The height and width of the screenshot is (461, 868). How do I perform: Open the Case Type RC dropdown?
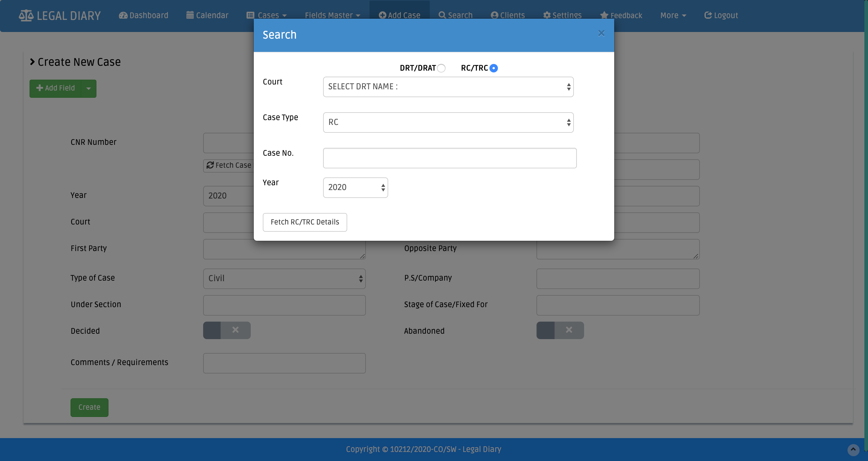click(x=448, y=122)
